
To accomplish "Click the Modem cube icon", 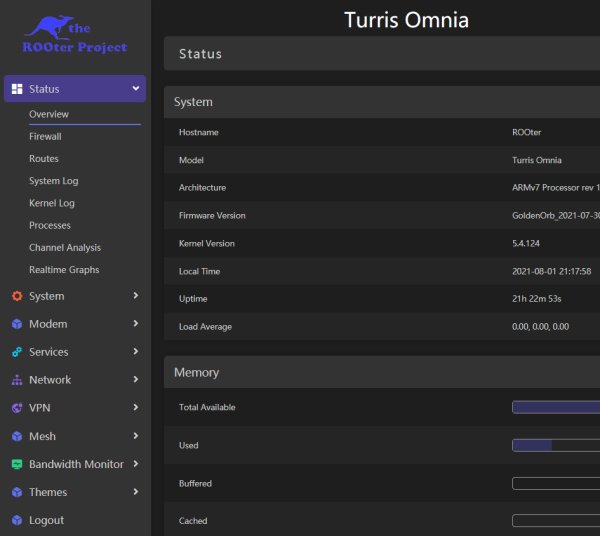I will pyautogui.click(x=17, y=324).
